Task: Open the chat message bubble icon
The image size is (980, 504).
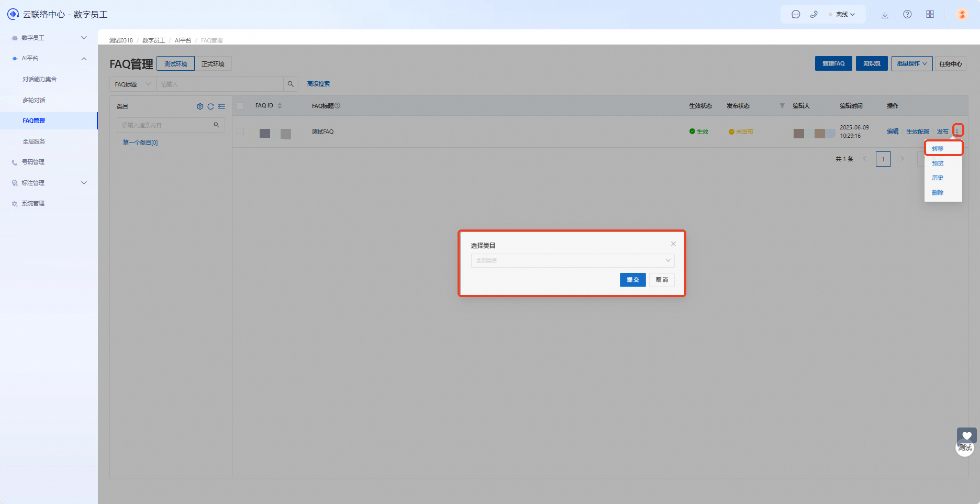Action: (796, 15)
